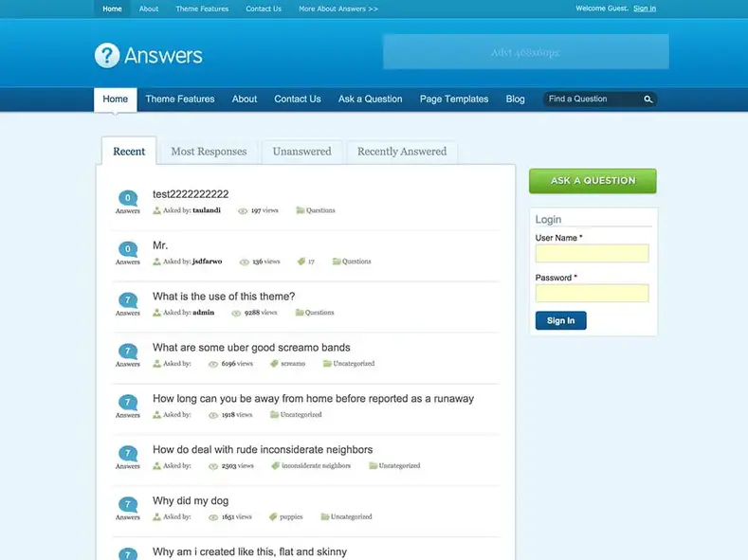748x560 pixels.
Task: Open question about rude inconsiderate neighbors
Action: coord(263,449)
